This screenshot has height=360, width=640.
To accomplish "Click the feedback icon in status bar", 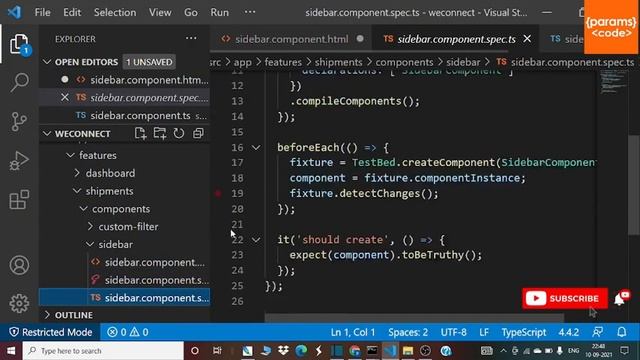I will [598, 332].
